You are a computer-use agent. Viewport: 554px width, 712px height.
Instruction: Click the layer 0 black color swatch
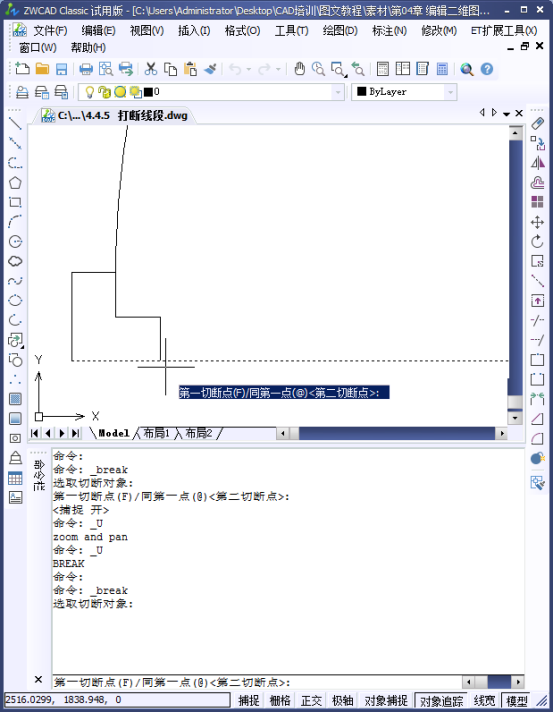tap(148, 92)
